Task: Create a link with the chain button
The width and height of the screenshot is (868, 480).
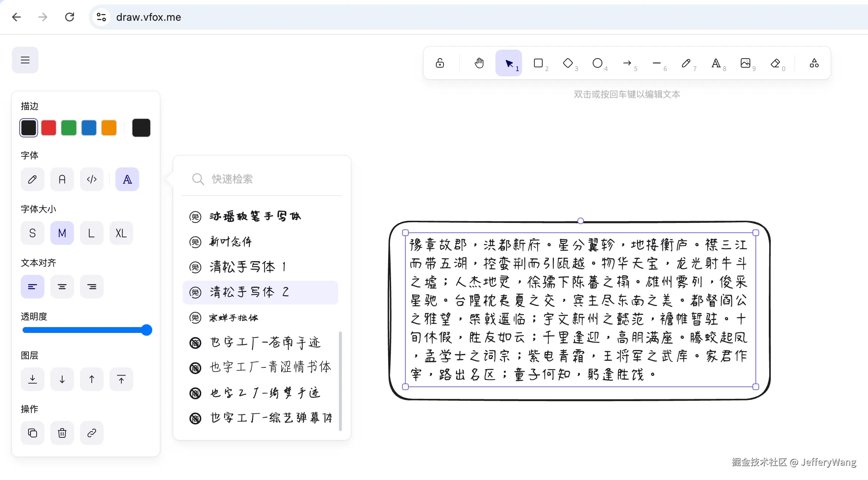Action: point(91,433)
